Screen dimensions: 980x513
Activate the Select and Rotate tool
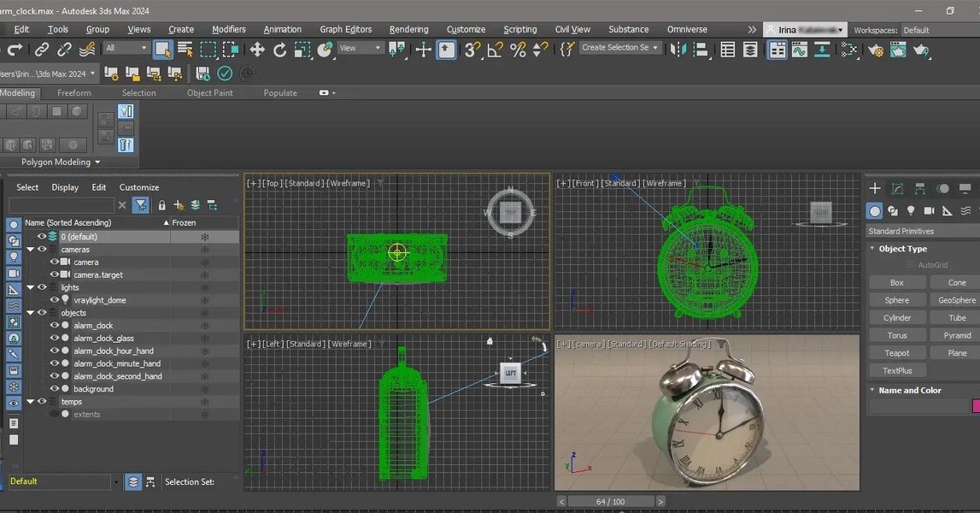point(279,50)
